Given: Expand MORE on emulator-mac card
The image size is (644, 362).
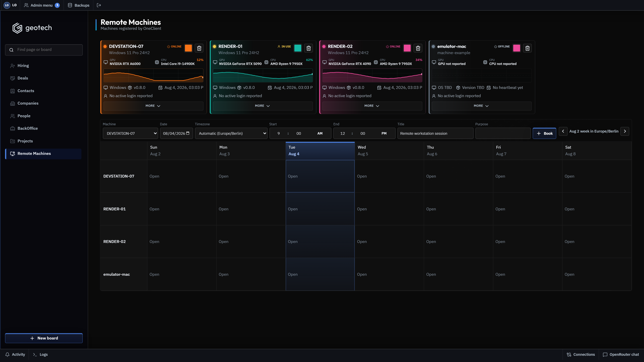Looking at the screenshot, I should click(482, 106).
